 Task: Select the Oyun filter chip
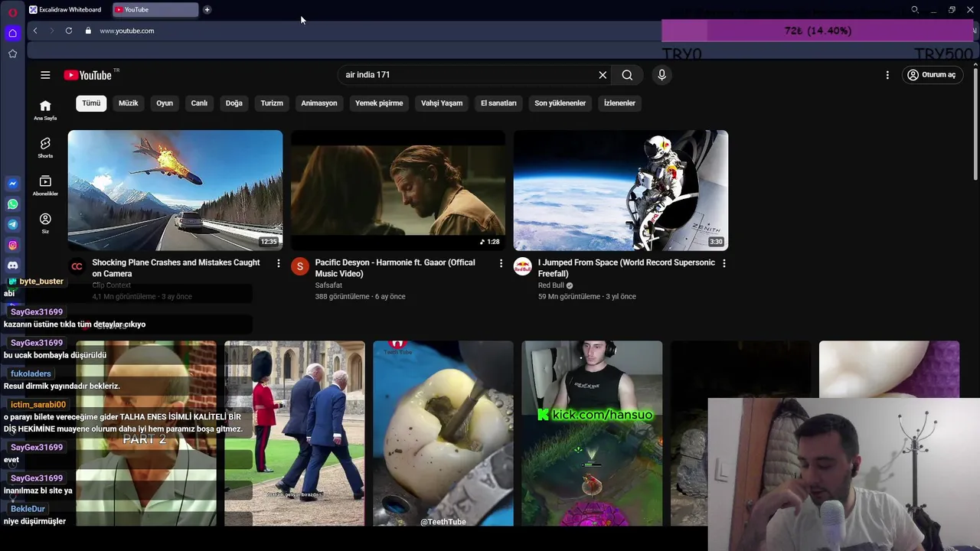(165, 103)
